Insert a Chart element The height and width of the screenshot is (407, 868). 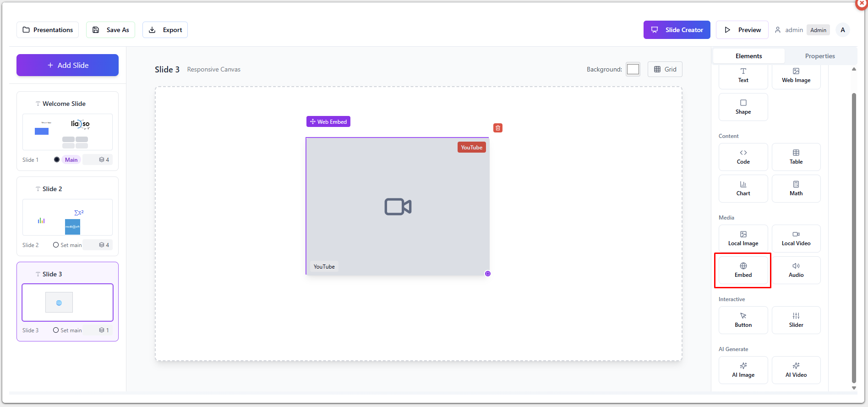click(743, 189)
